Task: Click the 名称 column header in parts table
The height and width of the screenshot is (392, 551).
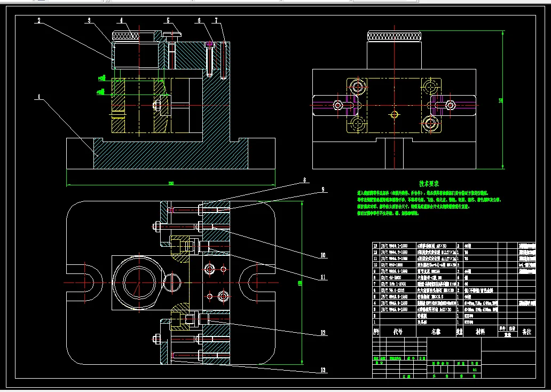Action: (436, 332)
